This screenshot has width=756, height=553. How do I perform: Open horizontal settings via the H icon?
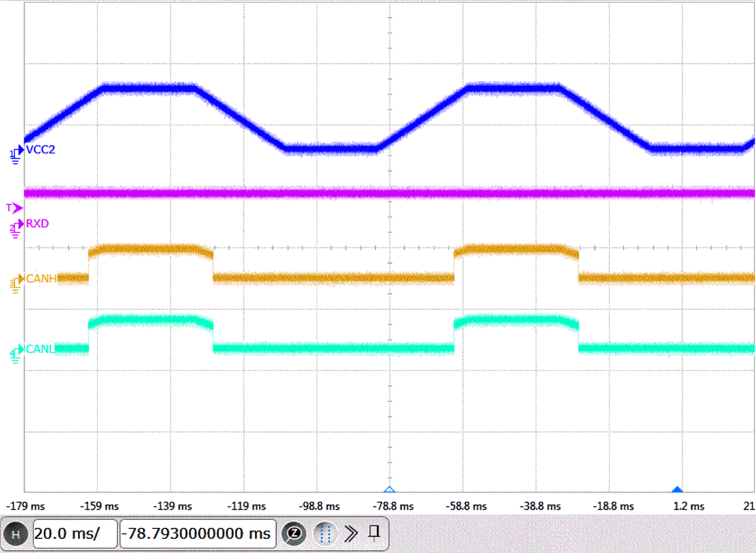[16, 534]
